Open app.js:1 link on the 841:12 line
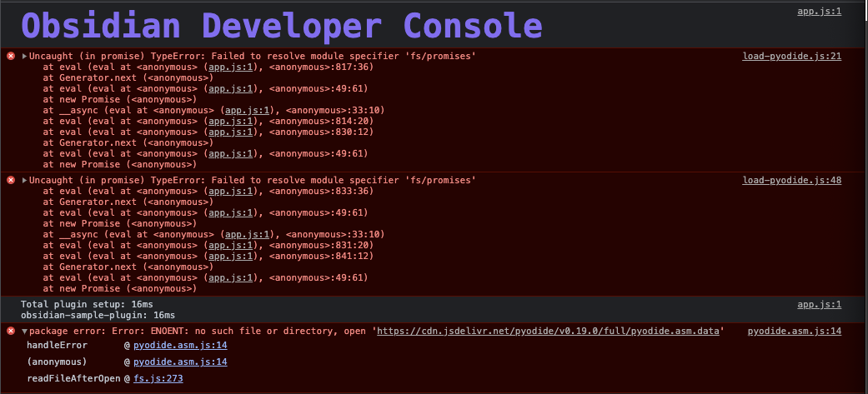Viewport: 868px width, 394px height. (x=231, y=256)
